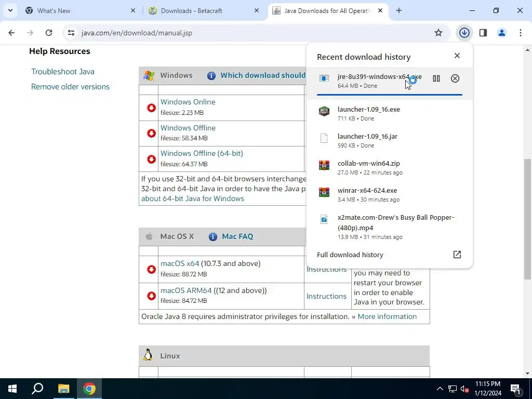Open the Mac FAQ link
The width and height of the screenshot is (532, 399).
pyautogui.click(x=237, y=236)
